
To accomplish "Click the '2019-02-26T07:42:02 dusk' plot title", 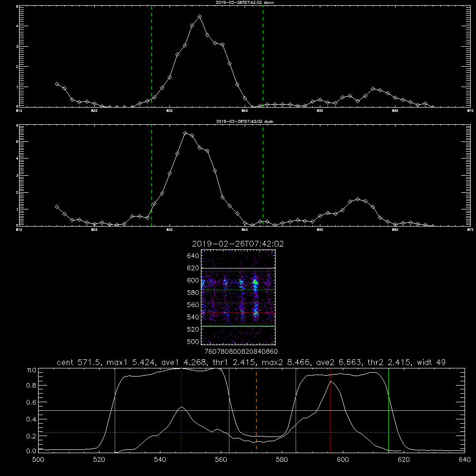I will [x=245, y=121].
